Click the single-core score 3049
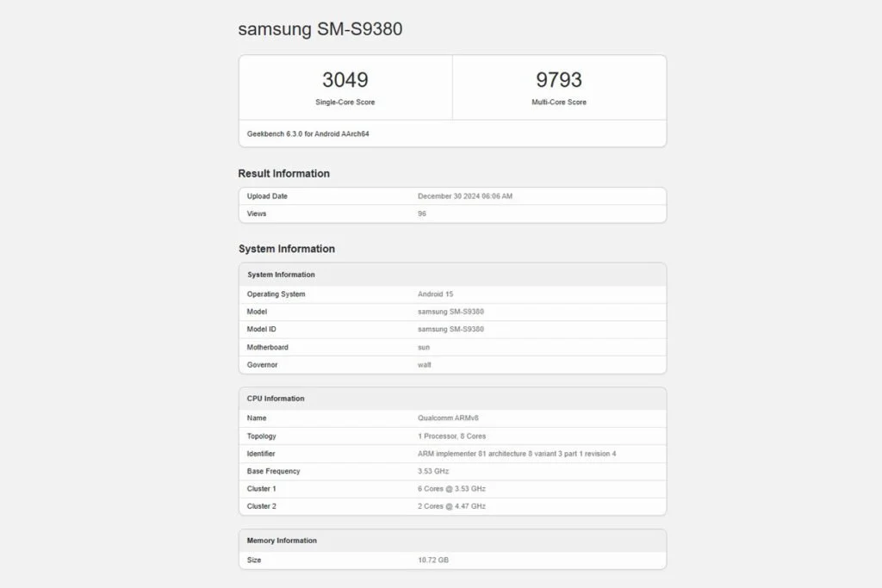Viewport: 882px width, 588px height. [x=345, y=80]
